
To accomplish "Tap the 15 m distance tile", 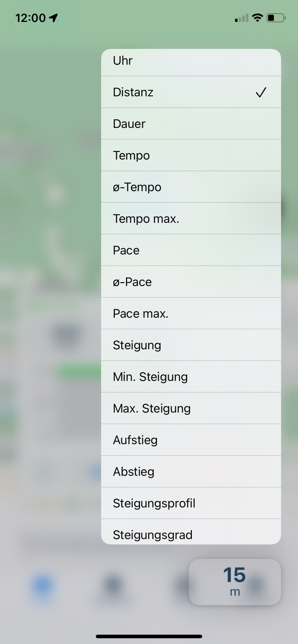I will pyautogui.click(x=235, y=582).
